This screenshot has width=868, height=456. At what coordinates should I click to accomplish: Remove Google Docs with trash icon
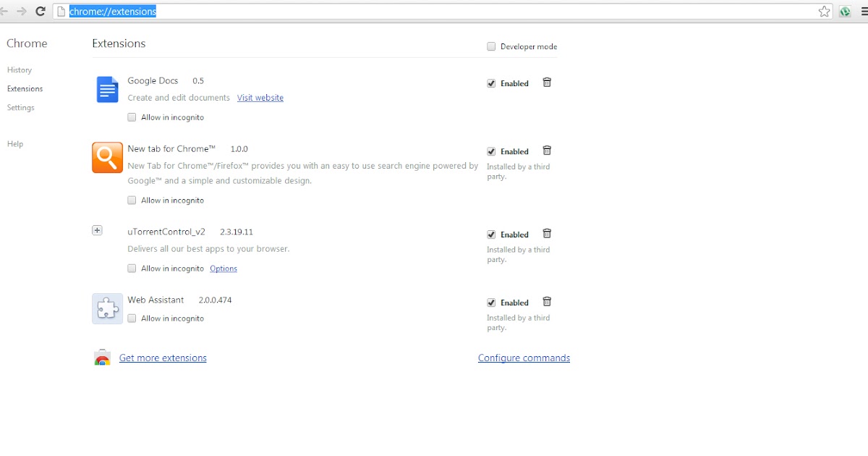coord(547,83)
